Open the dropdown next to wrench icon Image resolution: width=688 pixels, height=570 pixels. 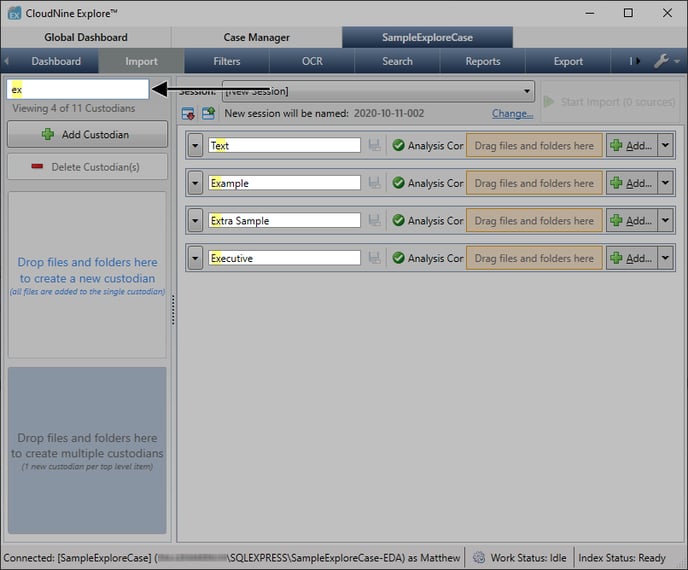(677, 61)
